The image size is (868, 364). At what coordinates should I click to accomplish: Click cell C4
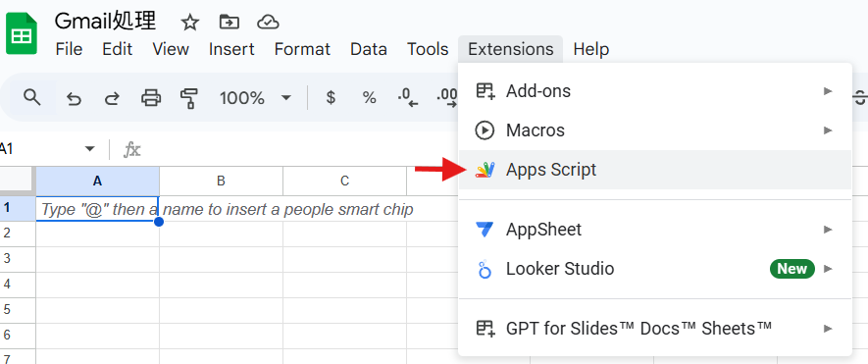tap(345, 285)
